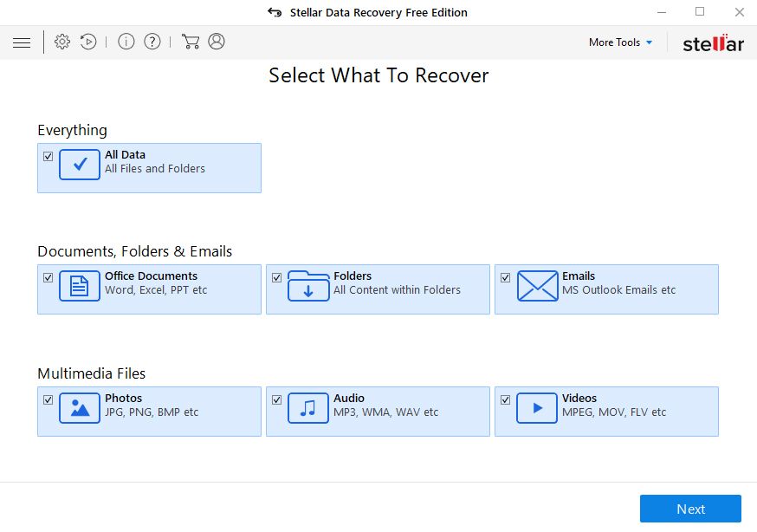Click the user account icon
Image resolution: width=757 pixels, height=532 pixels.
(x=217, y=42)
